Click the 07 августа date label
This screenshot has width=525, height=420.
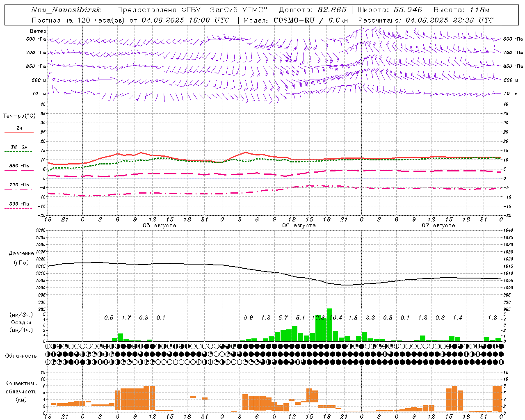(438, 226)
